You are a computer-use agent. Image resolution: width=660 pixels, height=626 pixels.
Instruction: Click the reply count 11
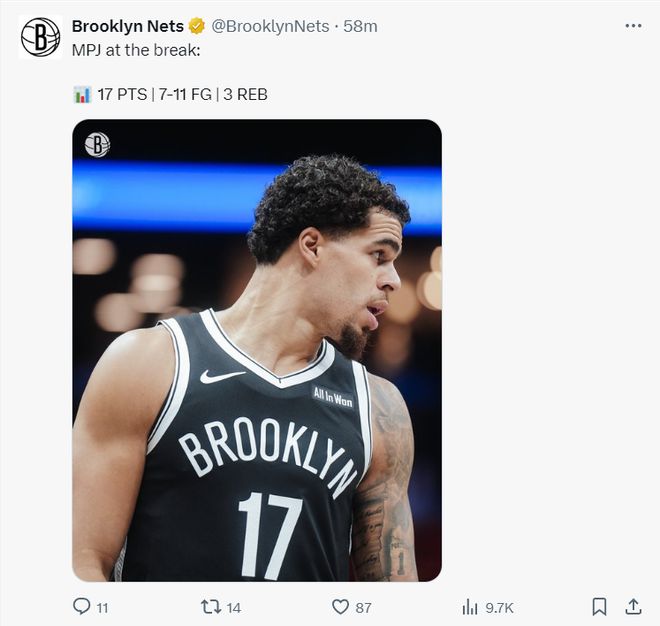[x=102, y=607]
